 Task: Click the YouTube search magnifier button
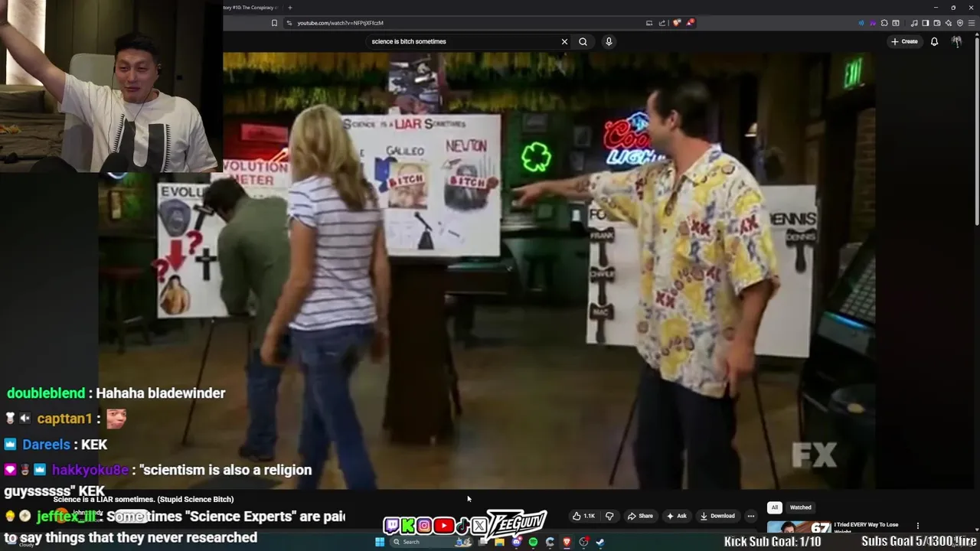[583, 41]
